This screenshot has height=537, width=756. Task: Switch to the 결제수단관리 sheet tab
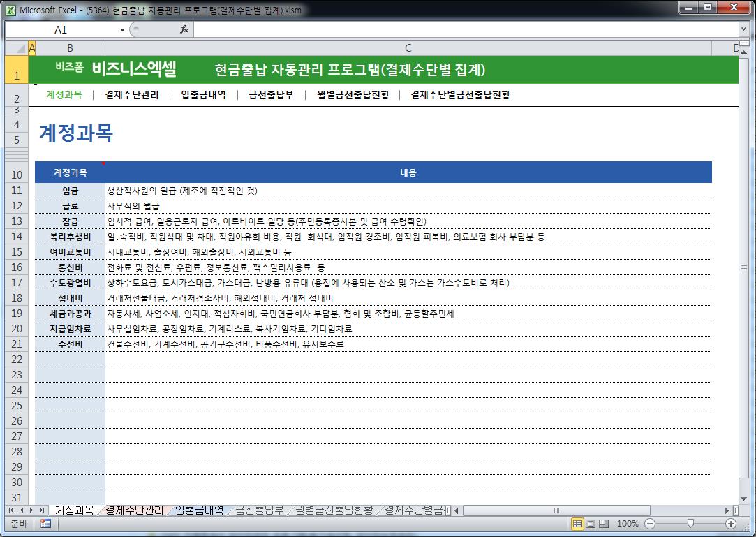pyautogui.click(x=135, y=510)
